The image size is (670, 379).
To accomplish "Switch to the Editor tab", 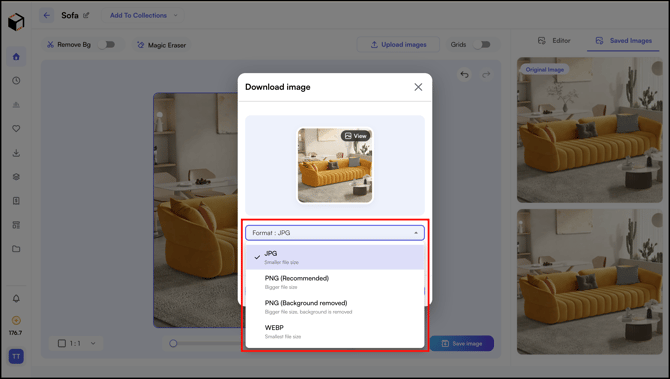I will point(554,41).
